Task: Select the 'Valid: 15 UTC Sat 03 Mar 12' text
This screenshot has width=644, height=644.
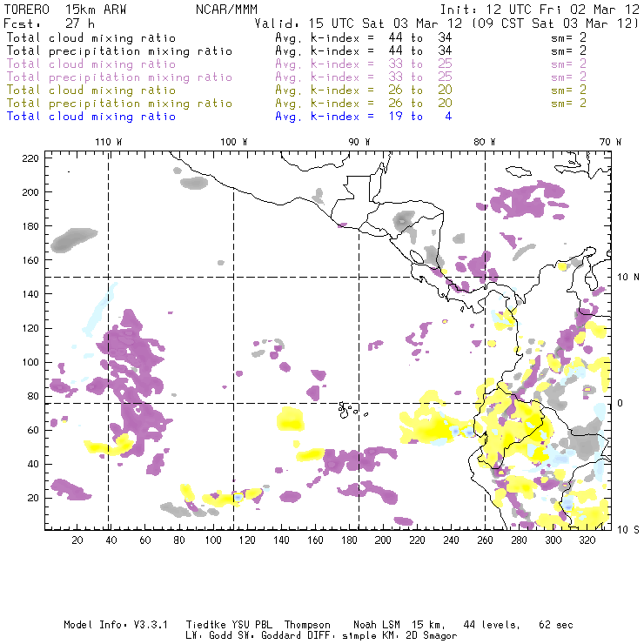Action: click(x=359, y=23)
